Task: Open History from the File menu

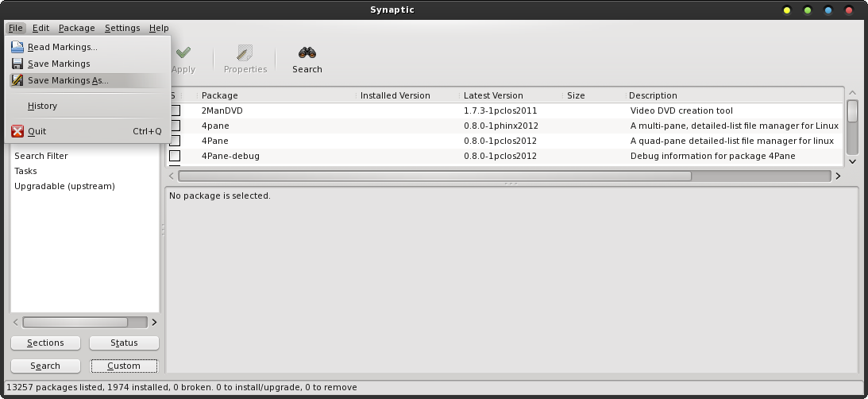Action: point(87,106)
